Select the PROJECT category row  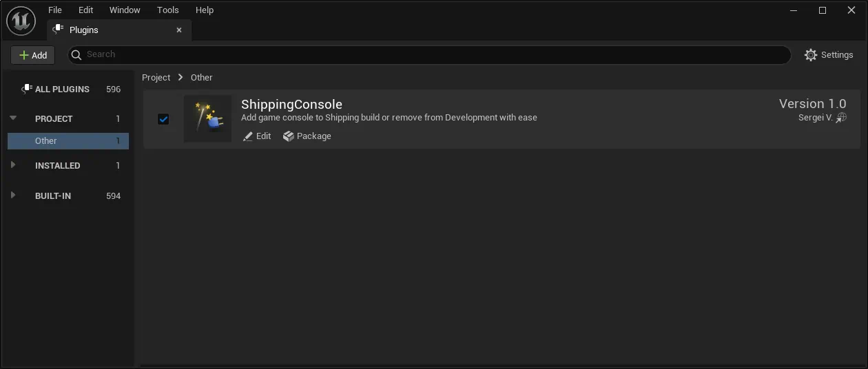click(68, 118)
